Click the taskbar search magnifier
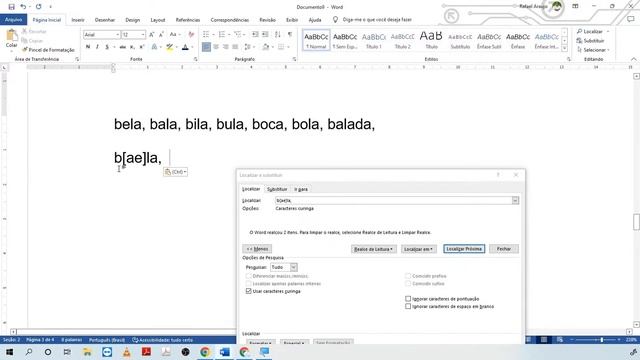 (x=29, y=352)
